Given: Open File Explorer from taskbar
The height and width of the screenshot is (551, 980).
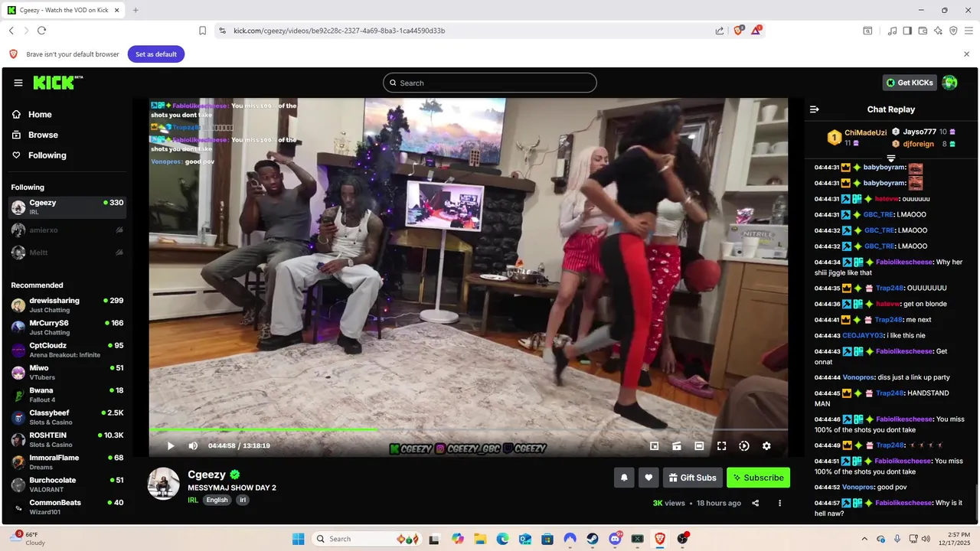Looking at the screenshot, I should point(480,539).
